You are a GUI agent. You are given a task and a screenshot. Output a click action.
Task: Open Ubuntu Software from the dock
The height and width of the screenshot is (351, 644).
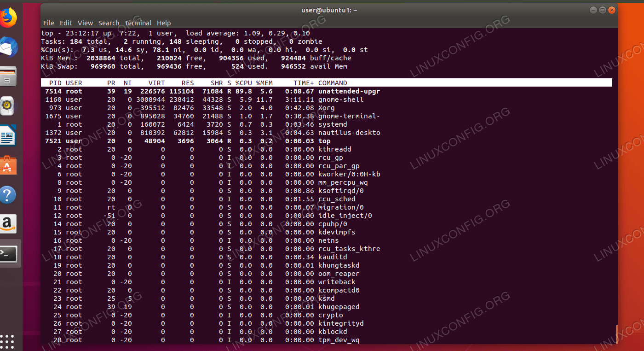point(8,165)
